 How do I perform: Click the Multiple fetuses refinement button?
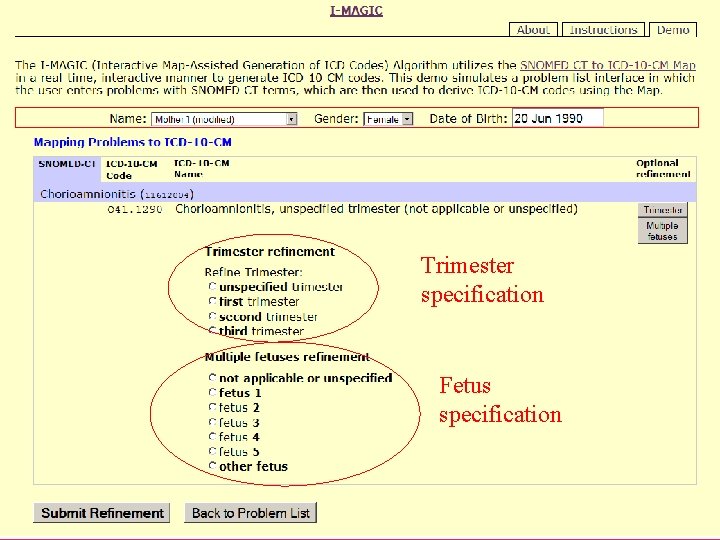click(663, 231)
